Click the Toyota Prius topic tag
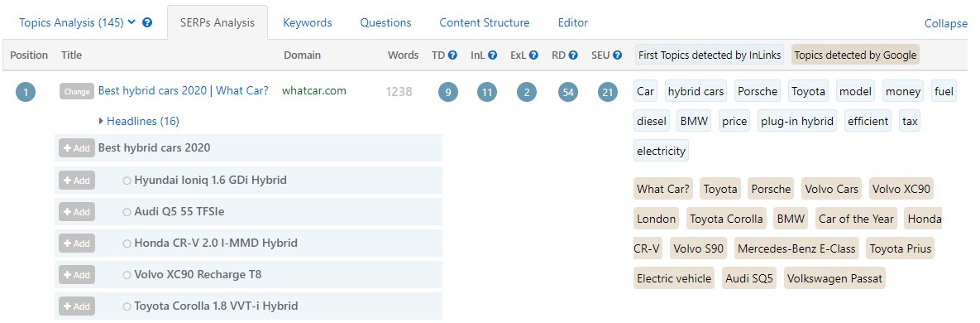This screenshot has height=323, width=980. [900, 248]
